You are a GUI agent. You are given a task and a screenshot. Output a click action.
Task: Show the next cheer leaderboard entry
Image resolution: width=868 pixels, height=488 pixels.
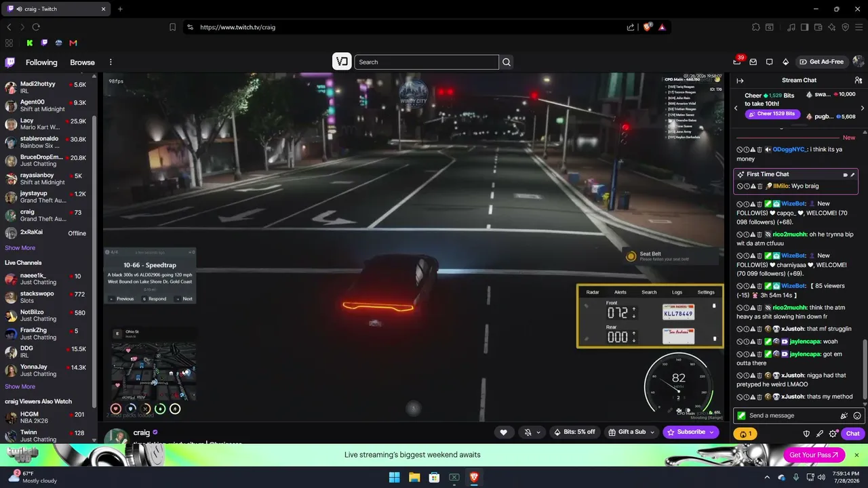tap(863, 108)
